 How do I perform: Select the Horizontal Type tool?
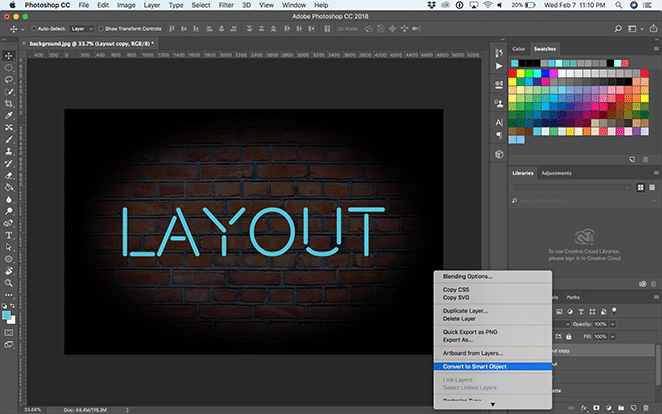point(8,235)
